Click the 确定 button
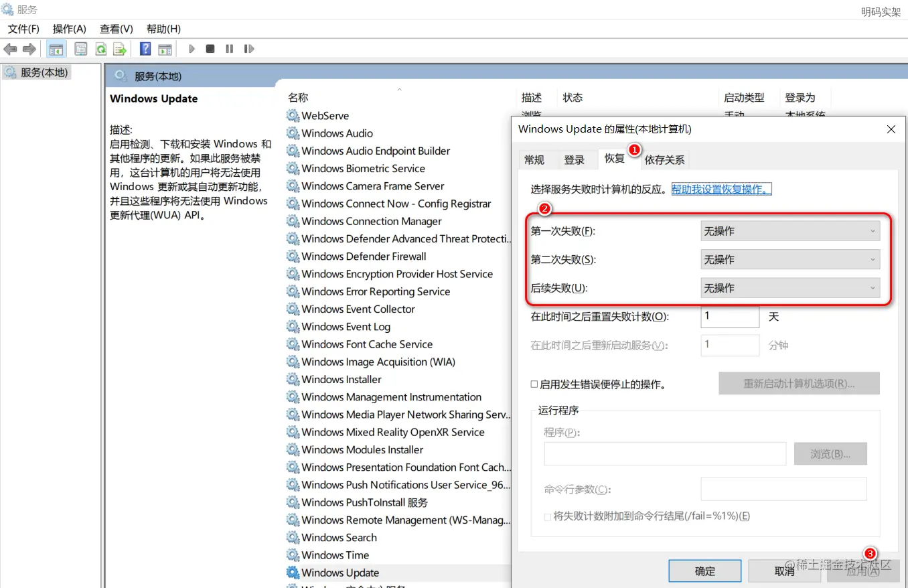Screen dimensions: 908x588 (705, 571)
